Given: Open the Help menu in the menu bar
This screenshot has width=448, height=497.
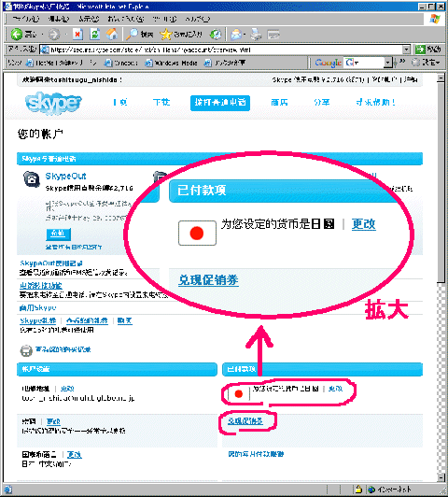Looking at the screenshot, I should pyautogui.click(x=198, y=19).
